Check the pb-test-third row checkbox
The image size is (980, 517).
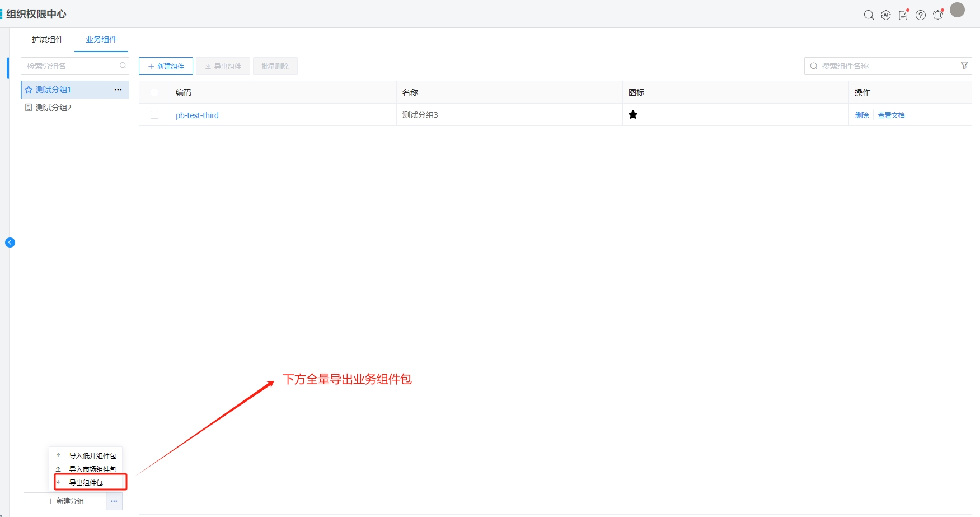pyautogui.click(x=154, y=115)
